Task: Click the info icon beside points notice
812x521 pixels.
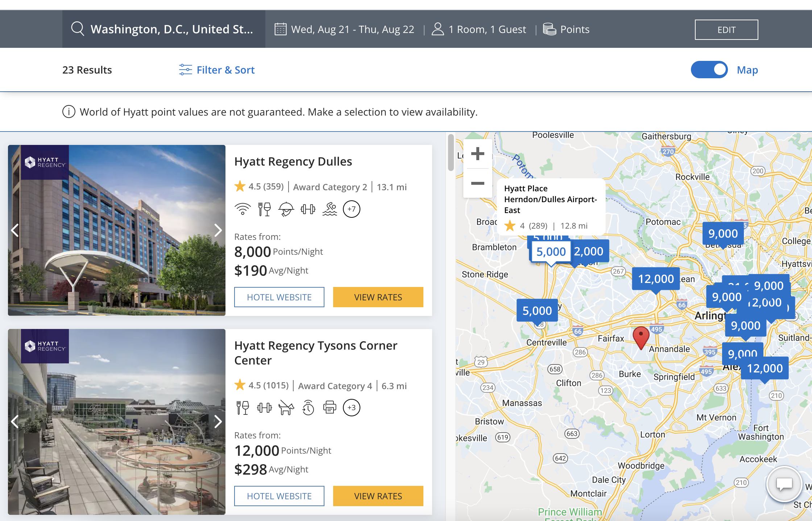Action: (x=69, y=112)
